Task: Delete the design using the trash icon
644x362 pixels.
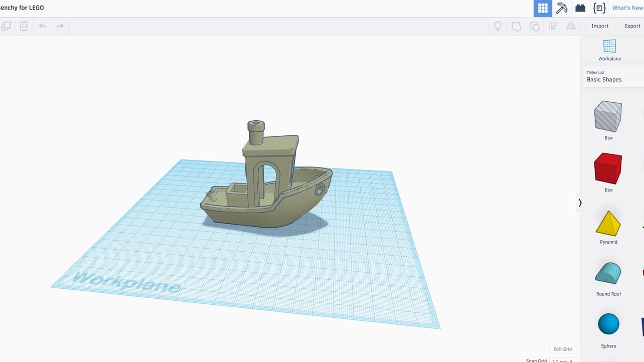Action: 23,26
